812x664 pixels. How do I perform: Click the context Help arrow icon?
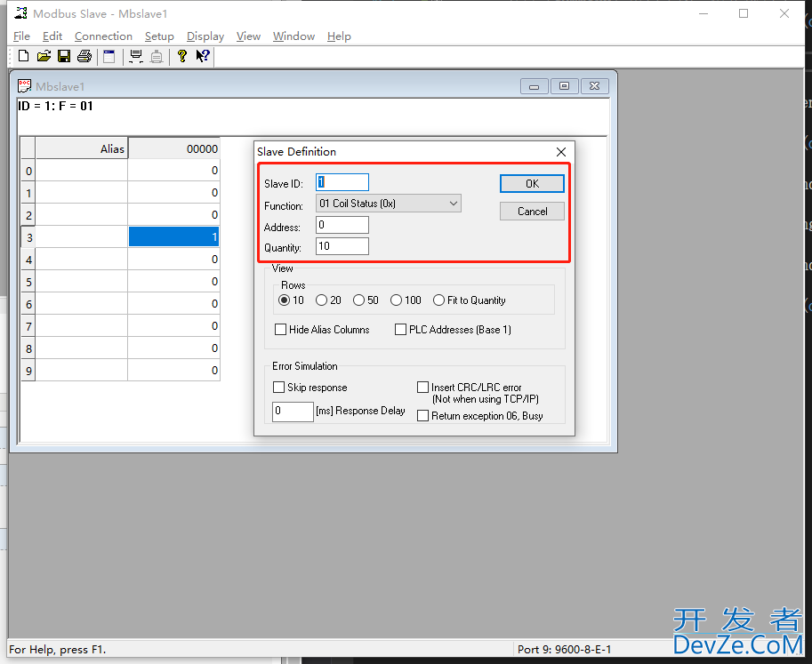tap(203, 56)
